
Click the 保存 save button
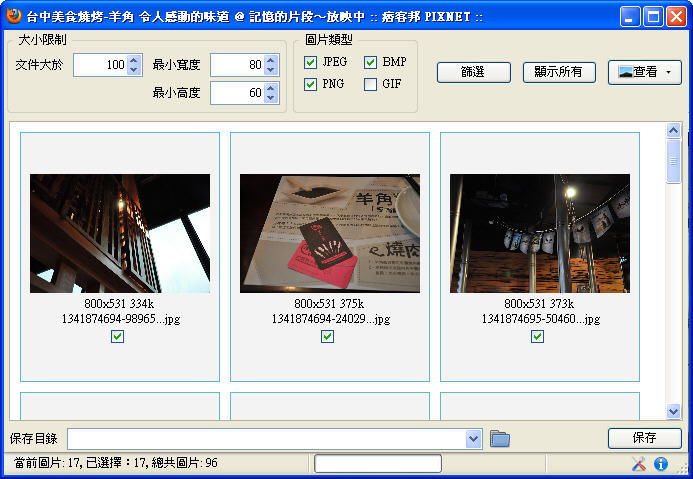pyautogui.click(x=644, y=438)
